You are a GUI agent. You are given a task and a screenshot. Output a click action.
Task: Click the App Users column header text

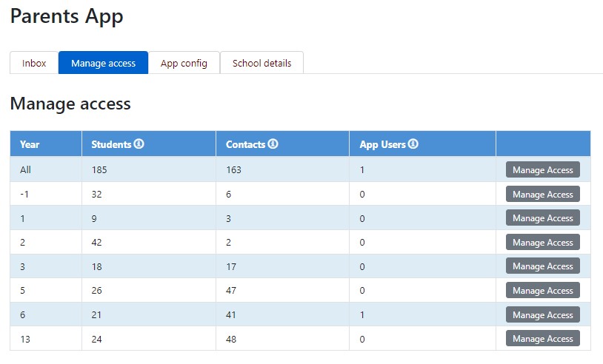[383, 144]
